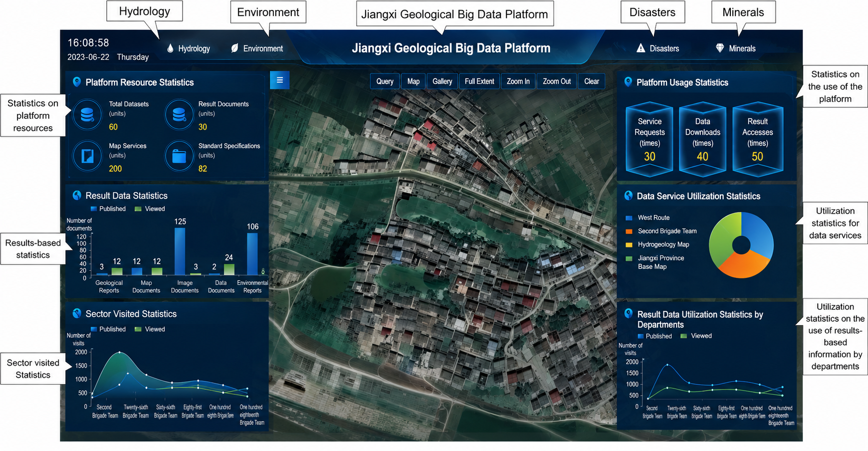Click the Sector Visited Statistics heading
Image resolution: width=868 pixels, height=451 pixels.
tap(131, 314)
